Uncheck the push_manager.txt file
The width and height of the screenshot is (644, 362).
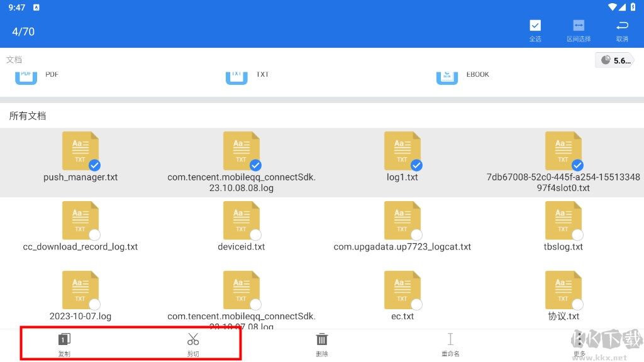coord(94,165)
